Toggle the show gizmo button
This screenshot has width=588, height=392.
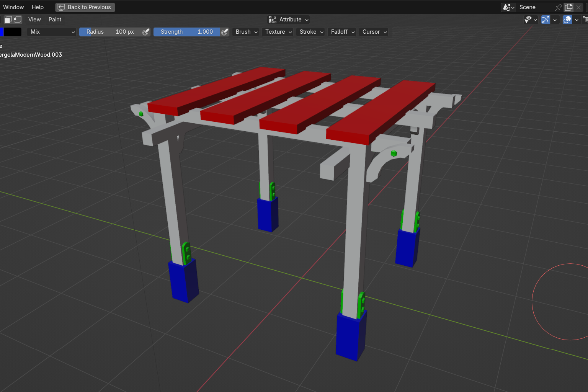(x=546, y=20)
